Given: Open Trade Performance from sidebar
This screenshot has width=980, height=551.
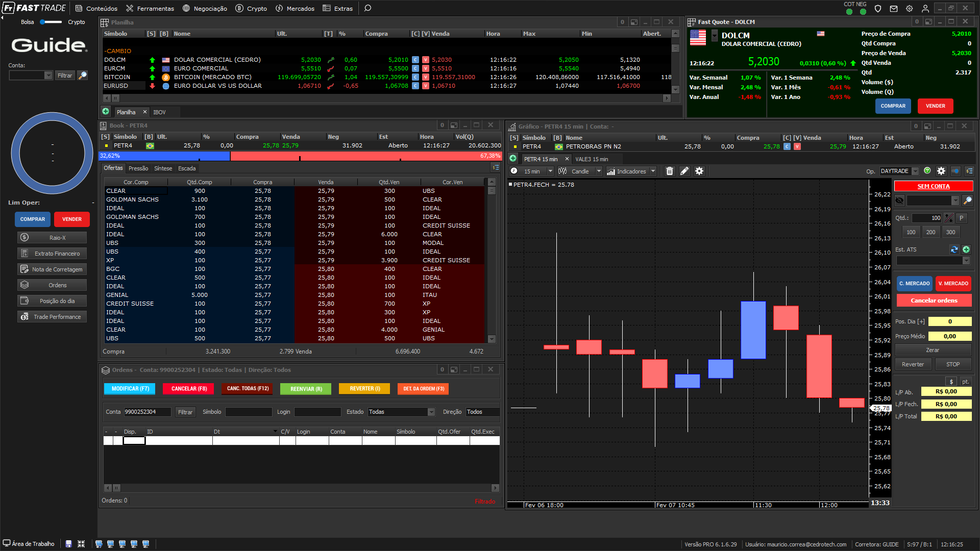Looking at the screenshot, I should point(52,317).
